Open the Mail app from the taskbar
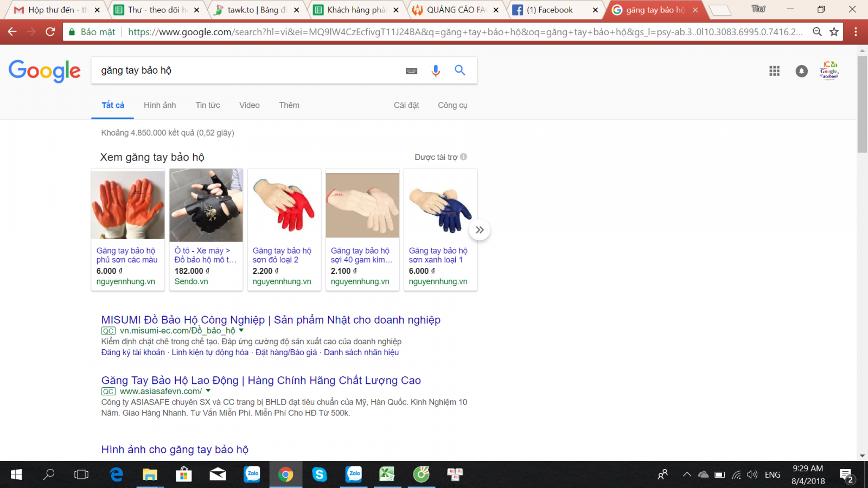 tap(218, 474)
